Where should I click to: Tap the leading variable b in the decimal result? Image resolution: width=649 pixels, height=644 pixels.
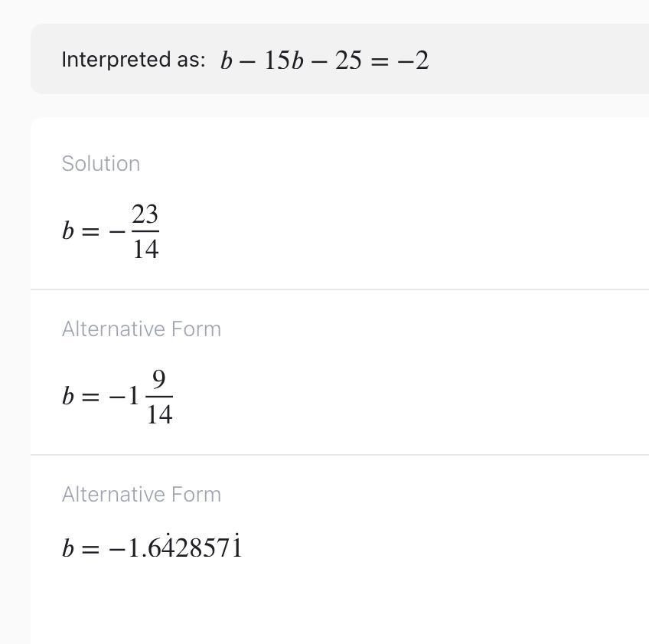point(68,548)
